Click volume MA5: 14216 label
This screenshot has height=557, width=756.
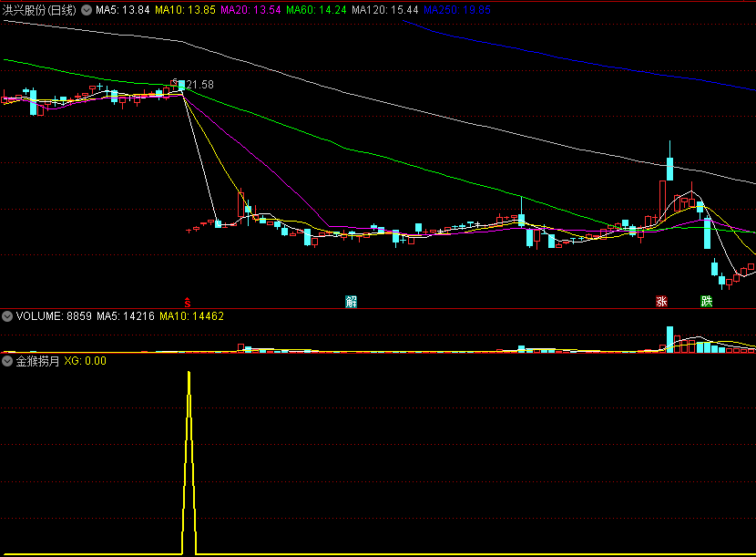click(x=126, y=316)
